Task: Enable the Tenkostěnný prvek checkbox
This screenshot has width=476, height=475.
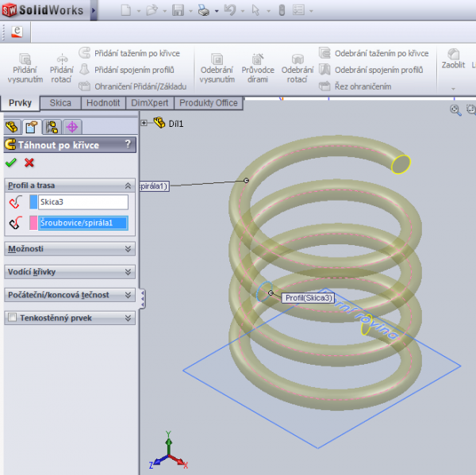Action: coord(12,318)
